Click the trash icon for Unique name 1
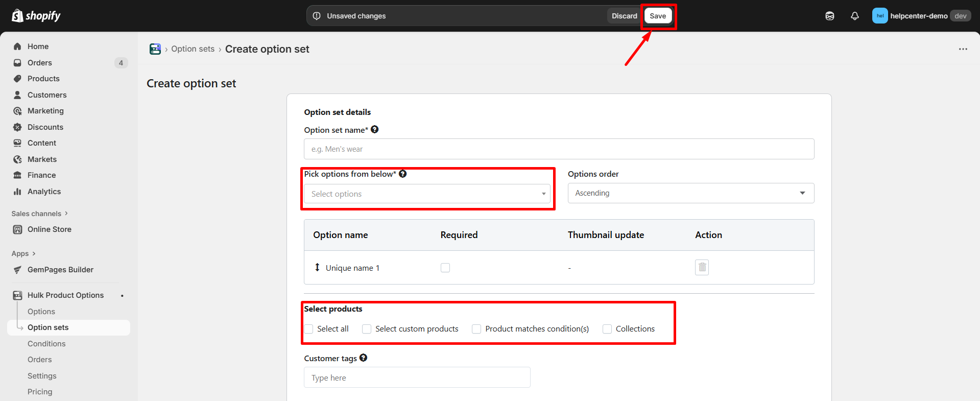Screen dimensions: 980x401 702,267
